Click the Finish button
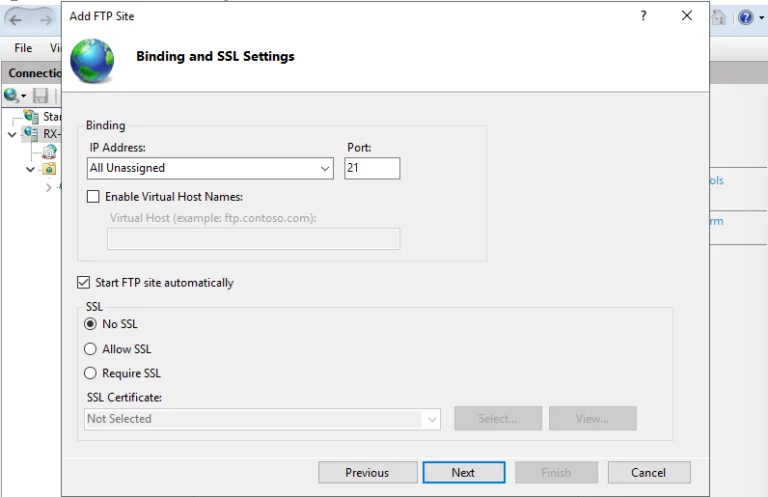Screen dimensions: 768x497 point(556,473)
